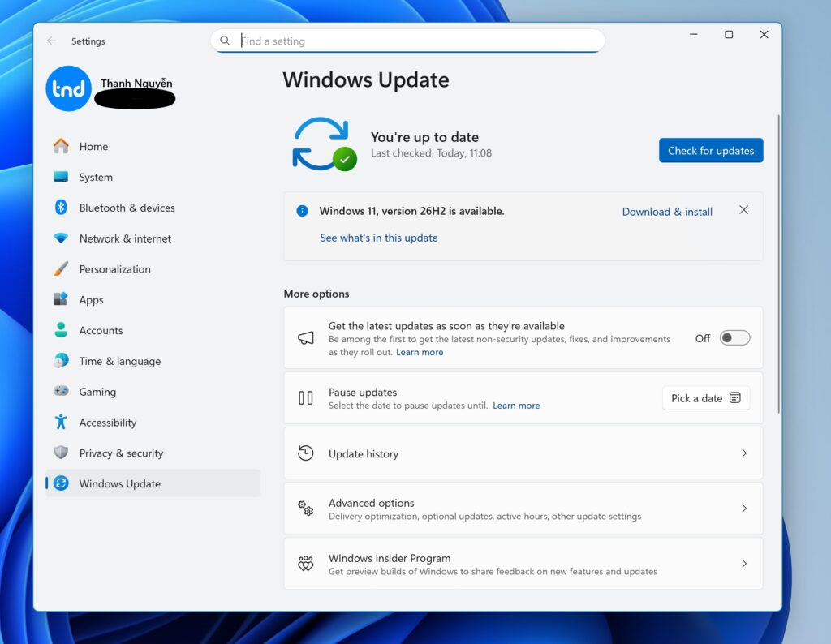831x644 pixels.
Task: Open the Home settings page
Action: tap(153, 146)
